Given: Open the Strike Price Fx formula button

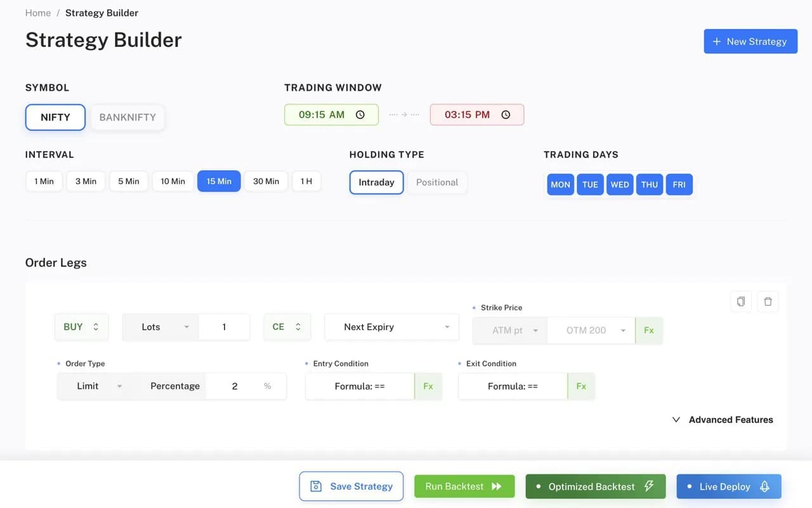Looking at the screenshot, I should tap(649, 330).
